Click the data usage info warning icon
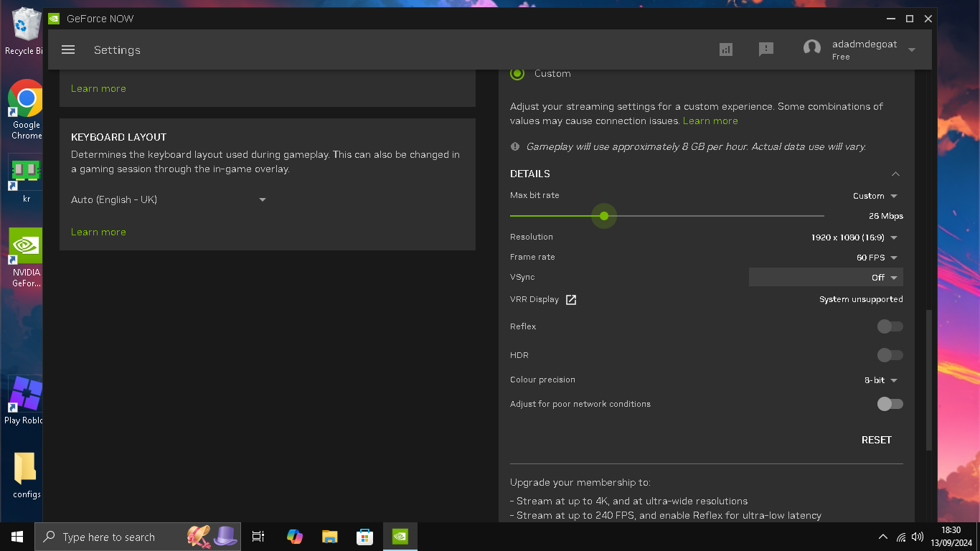 click(515, 146)
